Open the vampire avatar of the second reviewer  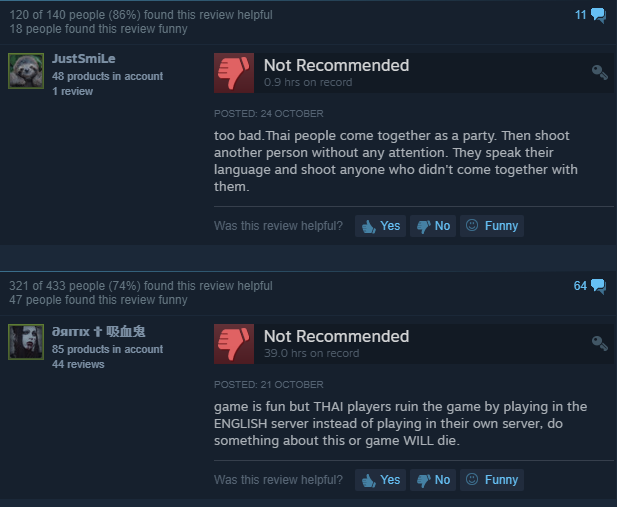[x=26, y=342]
